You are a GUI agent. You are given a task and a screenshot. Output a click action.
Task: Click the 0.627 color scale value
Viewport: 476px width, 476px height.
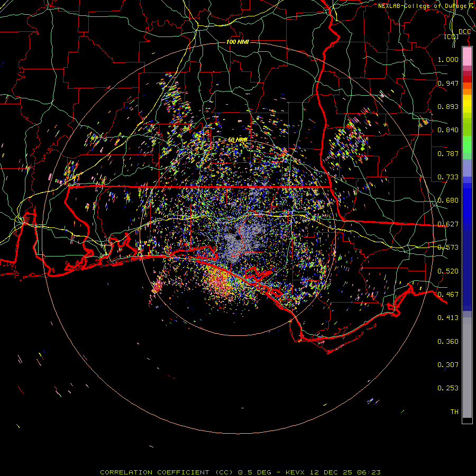click(x=448, y=224)
